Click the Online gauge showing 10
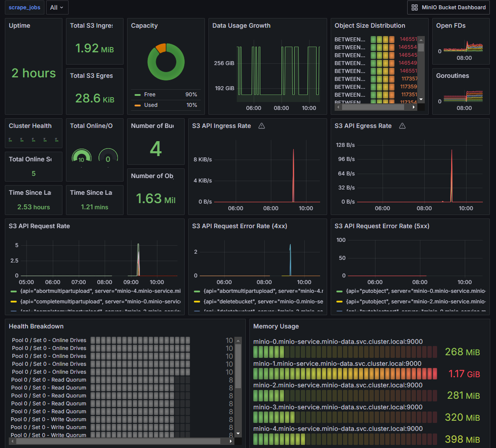This screenshot has width=496, height=448. (x=82, y=155)
